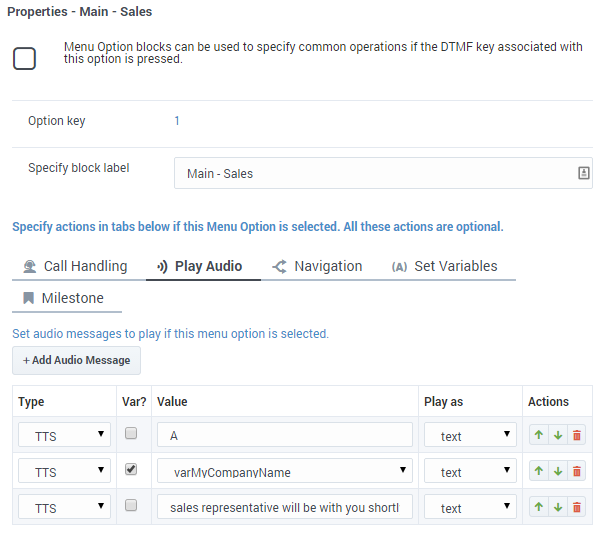Delete the first audio message row

tap(577, 435)
